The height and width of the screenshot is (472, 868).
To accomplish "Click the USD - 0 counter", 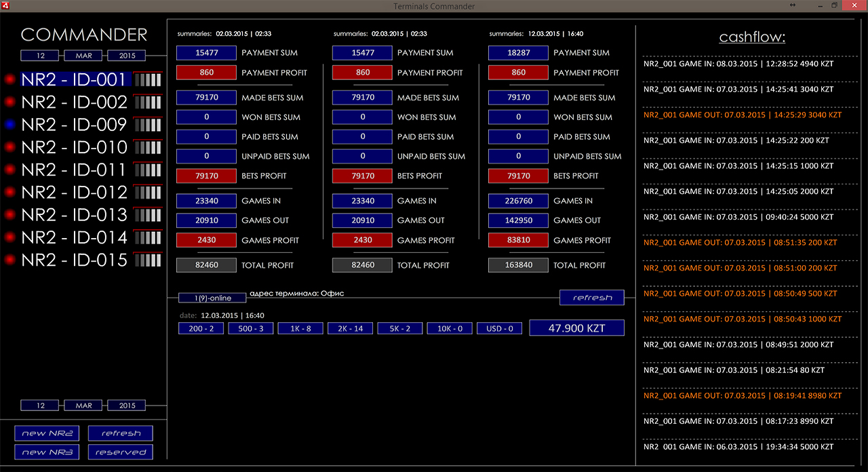I will [x=500, y=328].
